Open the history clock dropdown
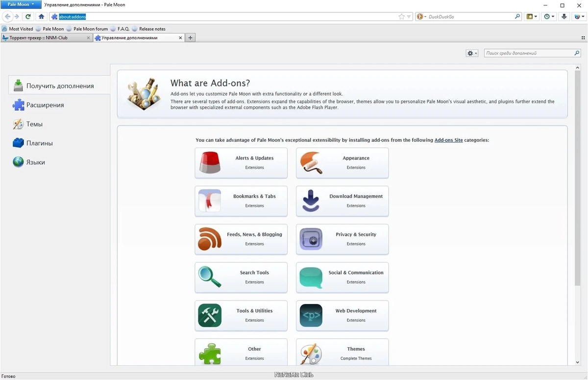 [549, 17]
